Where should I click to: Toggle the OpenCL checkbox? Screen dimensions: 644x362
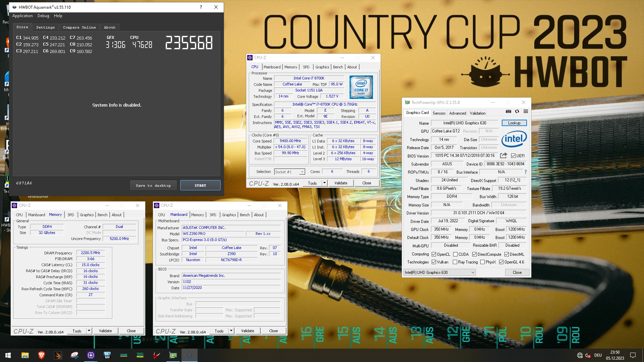(434, 254)
